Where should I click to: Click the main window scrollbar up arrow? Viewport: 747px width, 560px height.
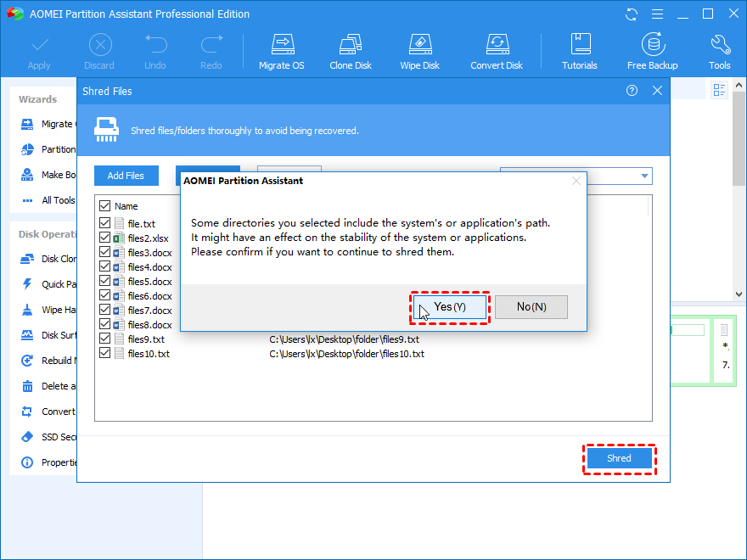click(x=739, y=85)
